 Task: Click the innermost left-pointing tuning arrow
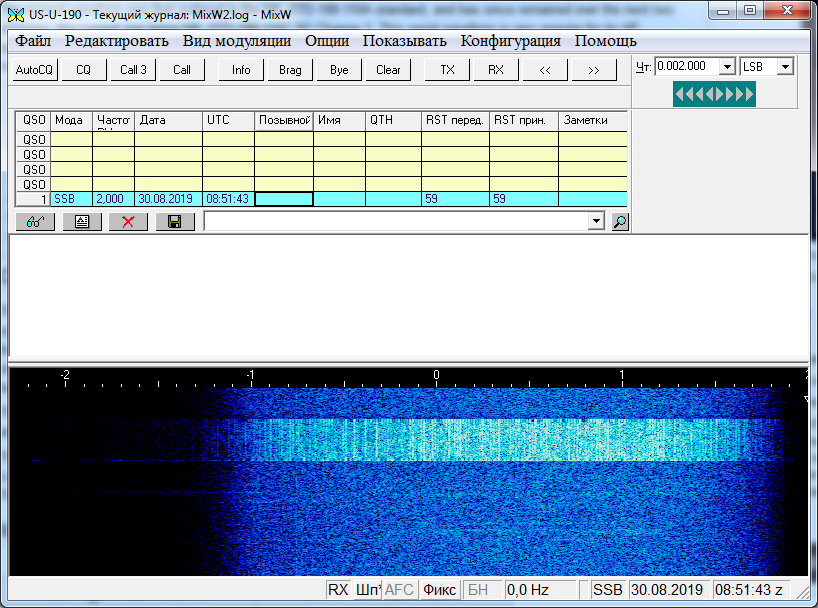[x=709, y=94]
